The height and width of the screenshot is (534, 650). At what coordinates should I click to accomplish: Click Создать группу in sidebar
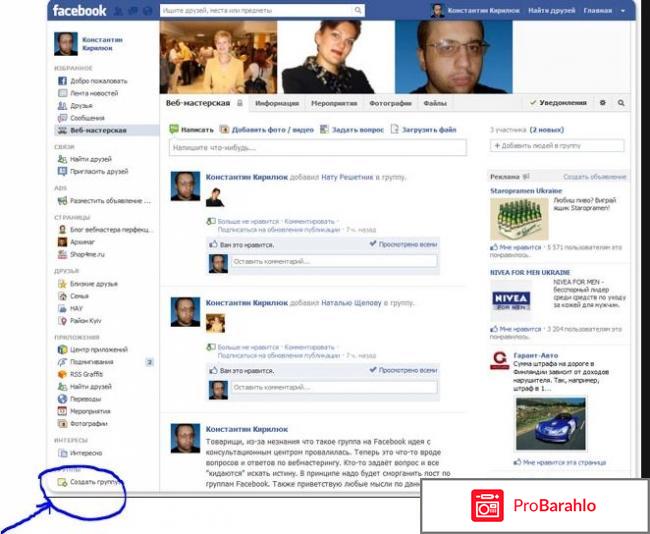coord(94,482)
